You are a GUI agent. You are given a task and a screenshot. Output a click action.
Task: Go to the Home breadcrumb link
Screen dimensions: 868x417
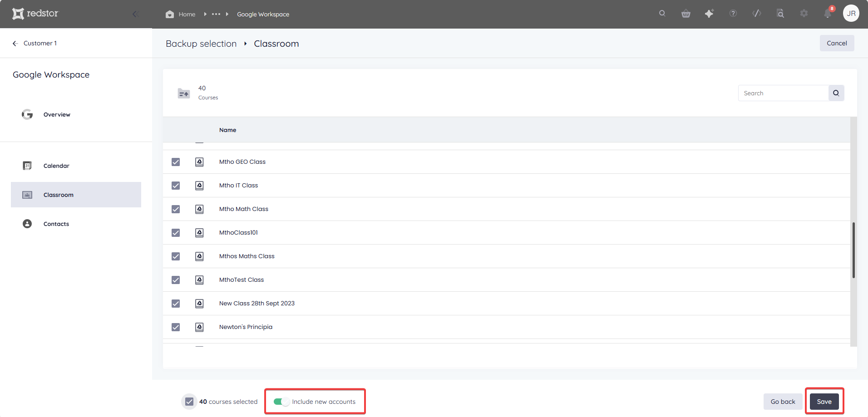[x=187, y=14]
